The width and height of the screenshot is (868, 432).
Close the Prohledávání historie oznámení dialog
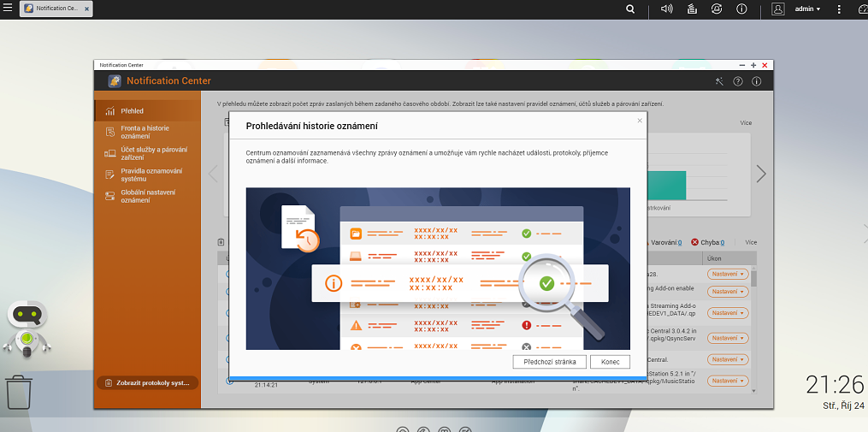[640, 120]
